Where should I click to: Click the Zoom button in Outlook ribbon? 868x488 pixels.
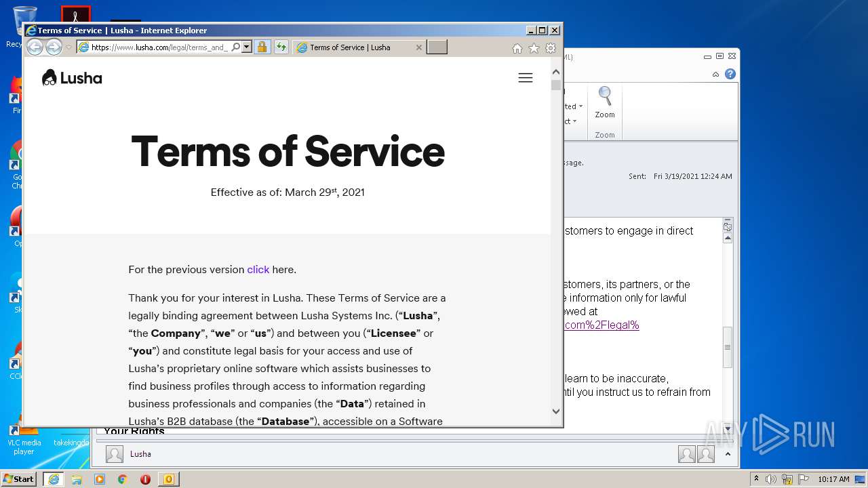click(x=605, y=104)
